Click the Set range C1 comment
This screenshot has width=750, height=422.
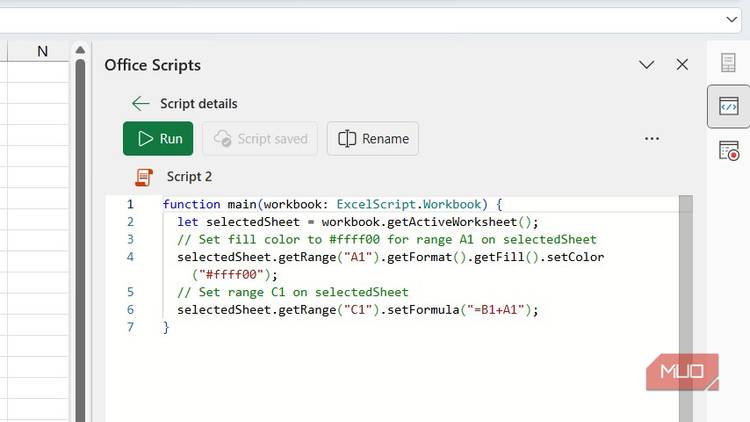tap(293, 292)
